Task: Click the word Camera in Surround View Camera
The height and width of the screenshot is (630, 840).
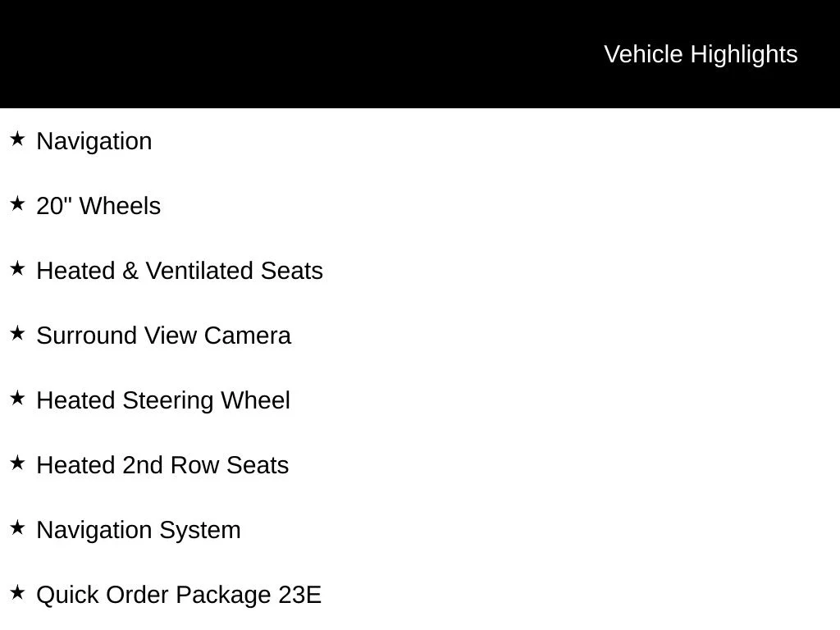Action: [x=248, y=336]
